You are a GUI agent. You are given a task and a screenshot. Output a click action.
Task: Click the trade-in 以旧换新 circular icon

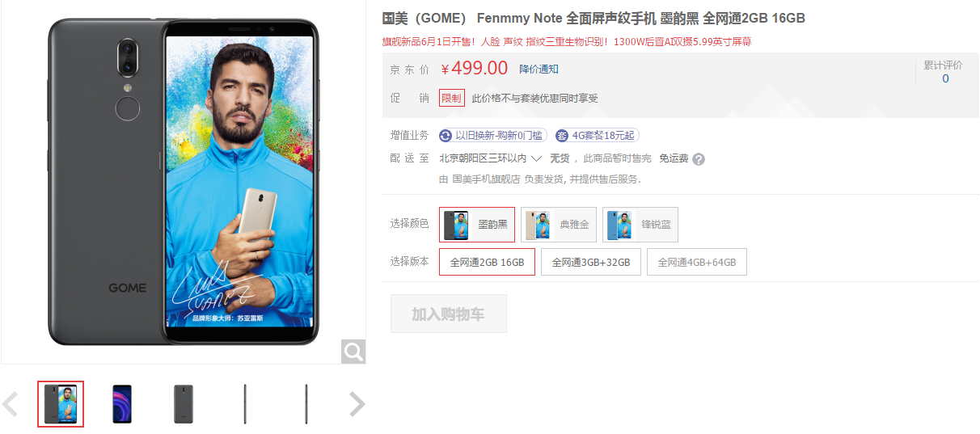coord(446,136)
